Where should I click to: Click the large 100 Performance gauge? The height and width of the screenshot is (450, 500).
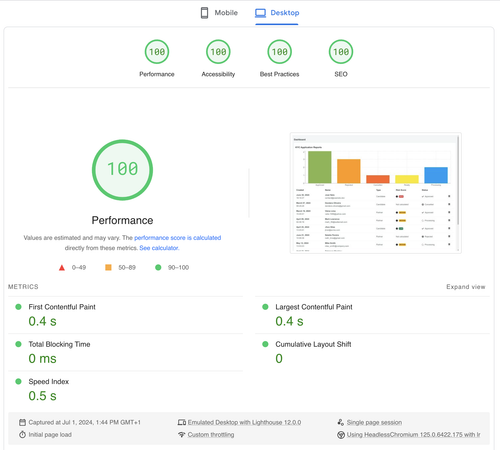point(122,170)
